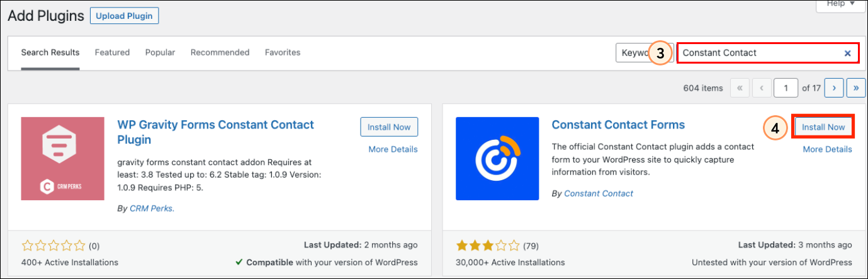Click the 400+ Active Installations text

click(x=70, y=262)
